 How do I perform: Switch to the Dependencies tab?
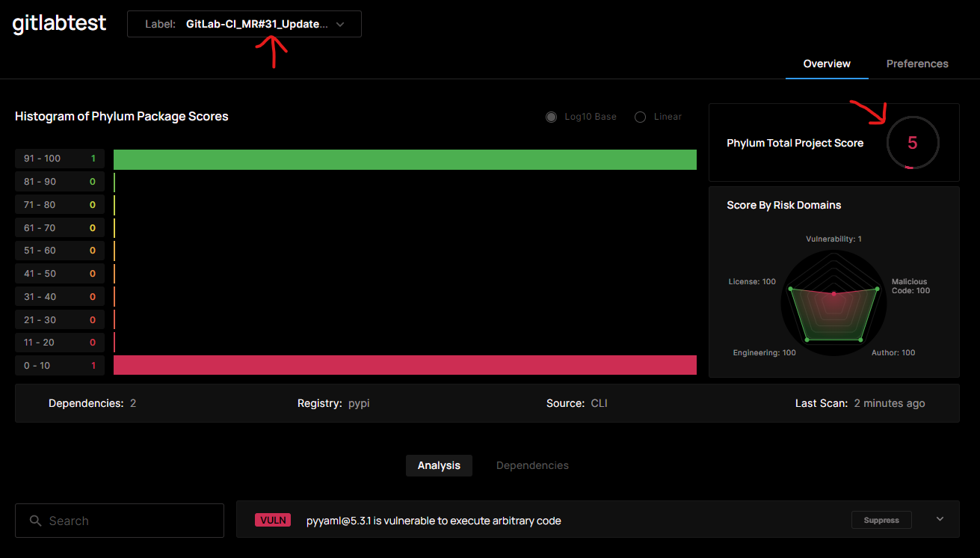point(532,465)
